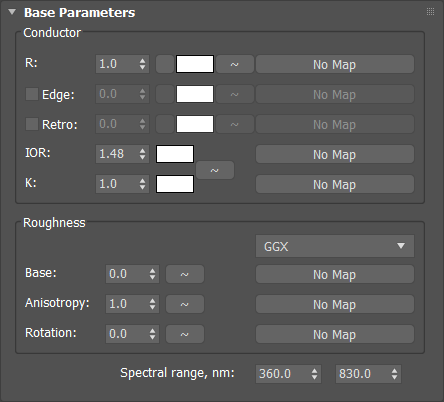Click the K value spinner arrows
The image size is (444, 402).
142,184
